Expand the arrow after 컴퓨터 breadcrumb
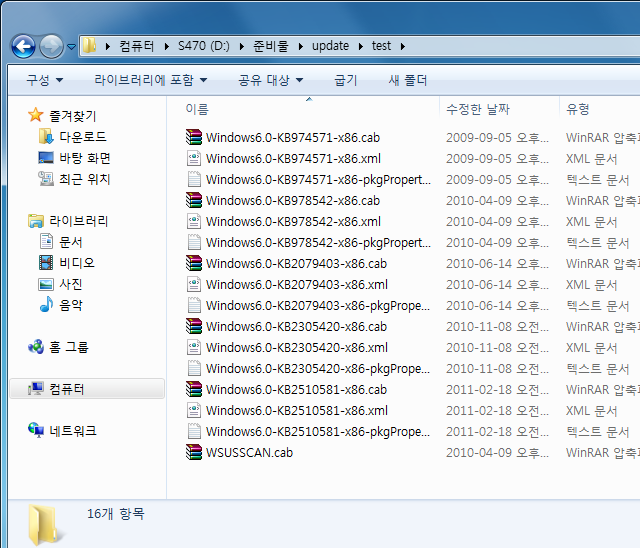Viewport: 640px width, 548px height. pos(167,47)
